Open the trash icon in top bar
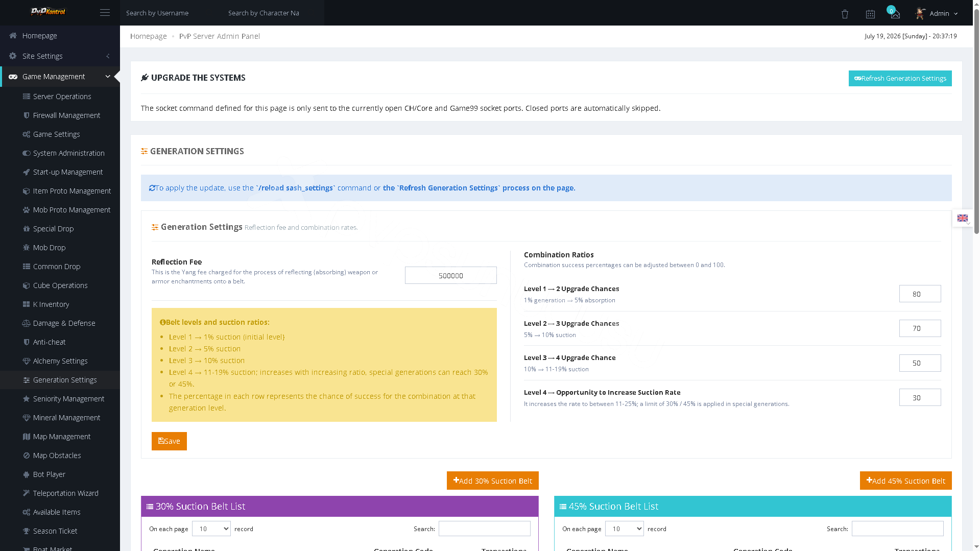This screenshot has width=980, height=551. [x=845, y=14]
